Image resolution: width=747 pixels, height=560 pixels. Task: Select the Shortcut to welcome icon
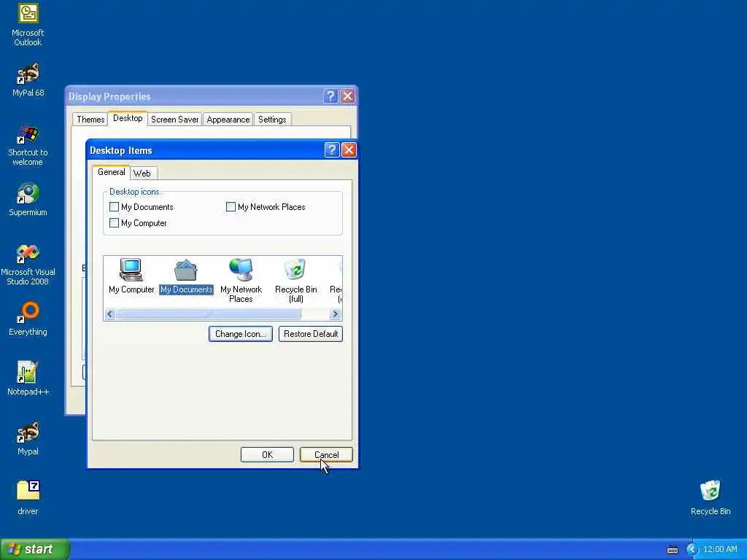pos(28,145)
